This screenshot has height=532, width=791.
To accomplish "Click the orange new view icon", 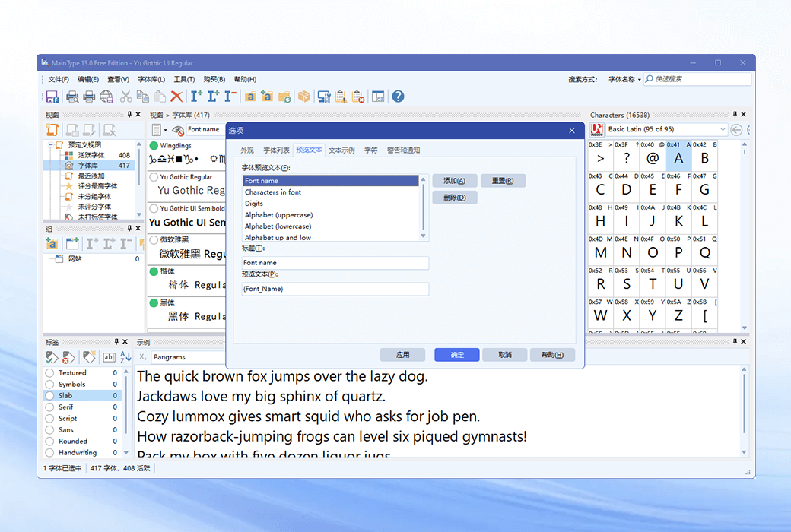I will click(52, 130).
